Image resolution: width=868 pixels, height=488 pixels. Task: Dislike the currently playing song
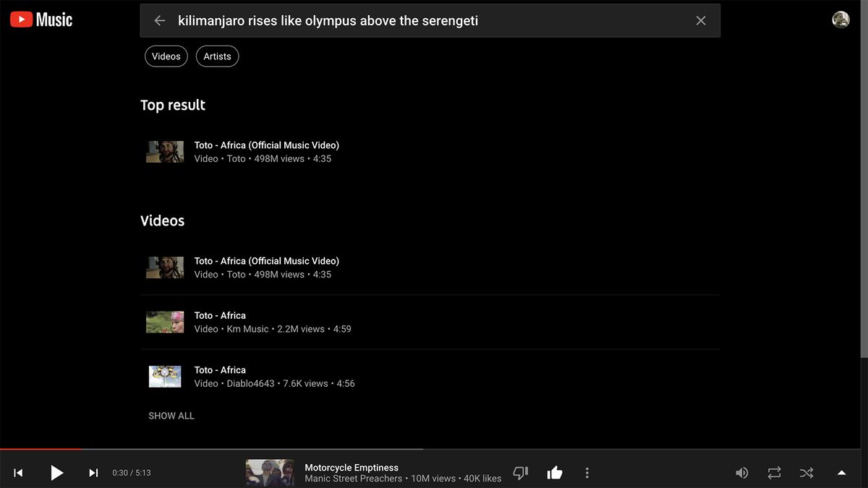520,472
